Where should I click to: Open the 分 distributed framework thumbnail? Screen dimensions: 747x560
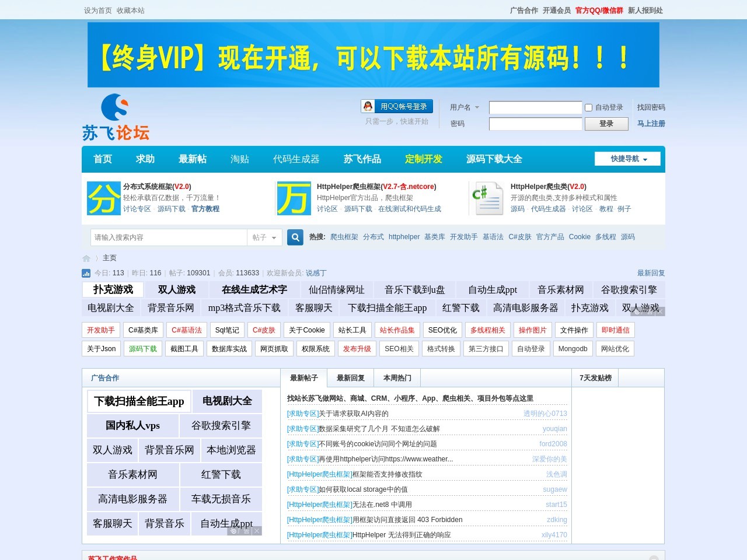104,198
